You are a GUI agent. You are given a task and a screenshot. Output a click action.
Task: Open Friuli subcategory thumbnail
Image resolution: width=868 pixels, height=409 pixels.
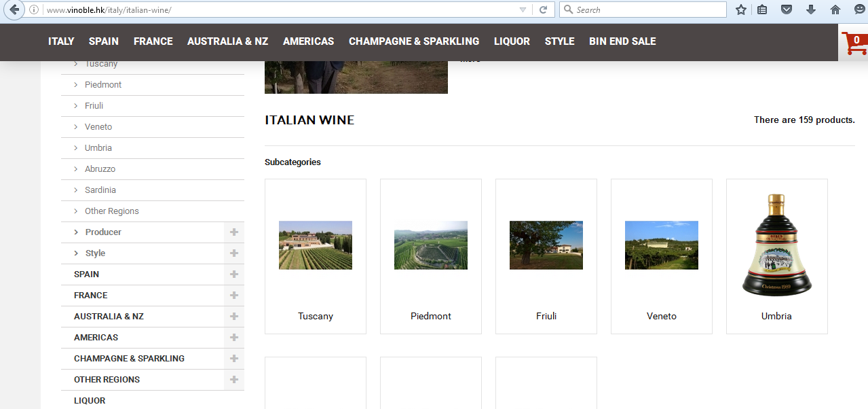(x=546, y=245)
